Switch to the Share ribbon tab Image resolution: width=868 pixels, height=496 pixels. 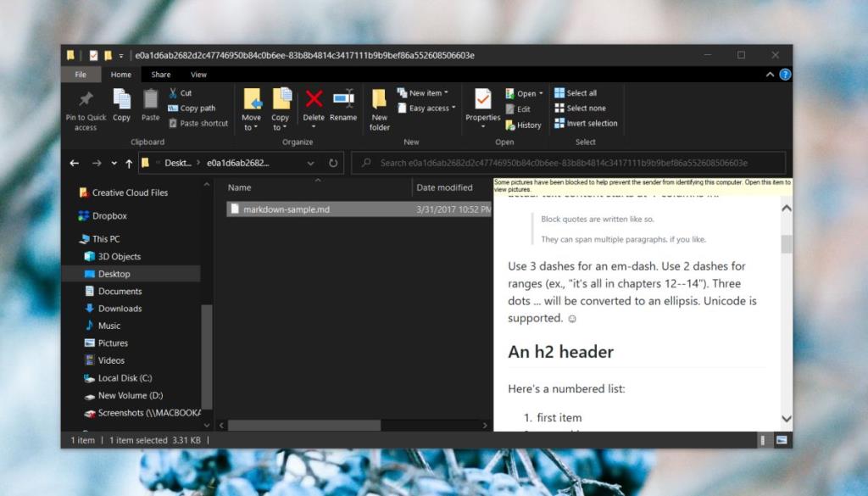pyautogui.click(x=159, y=74)
